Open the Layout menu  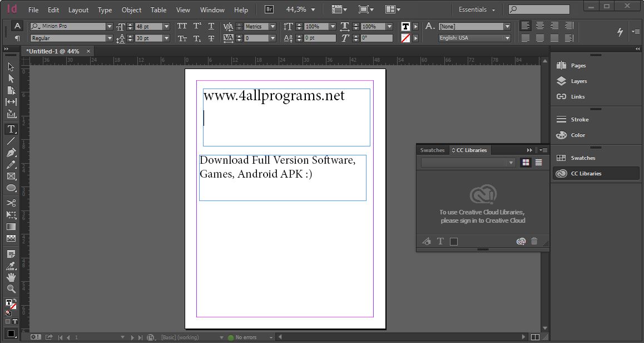point(78,10)
